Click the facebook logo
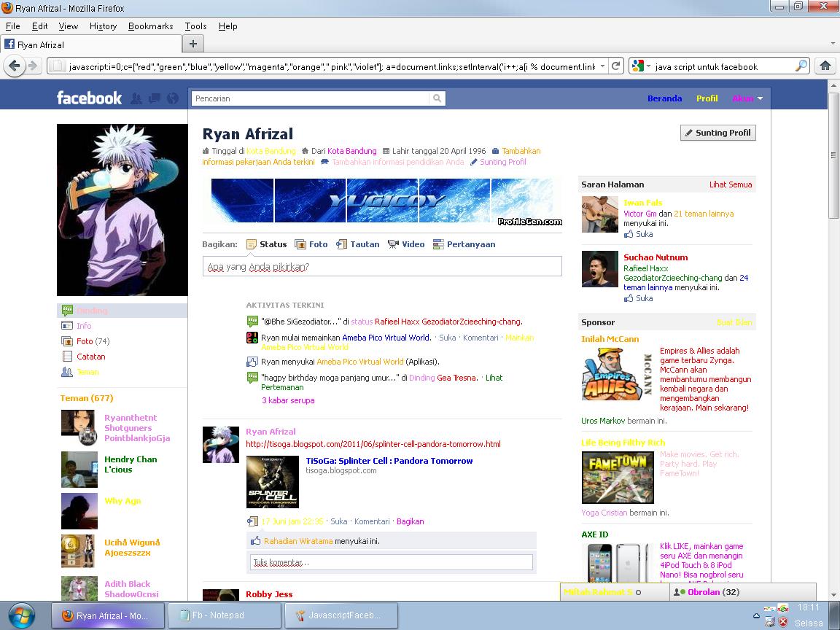The image size is (840, 630). pyautogui.click(x=89, y=98)
